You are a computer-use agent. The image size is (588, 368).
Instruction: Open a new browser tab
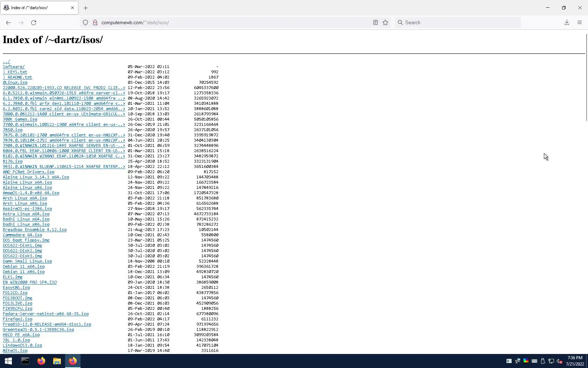coord(86,8)
